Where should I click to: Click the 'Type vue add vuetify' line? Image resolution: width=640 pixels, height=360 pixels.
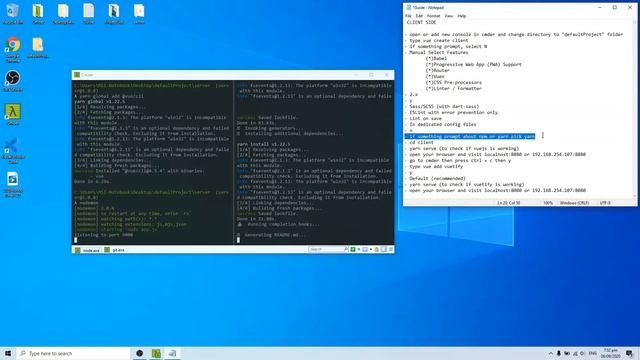click(436, 167)
